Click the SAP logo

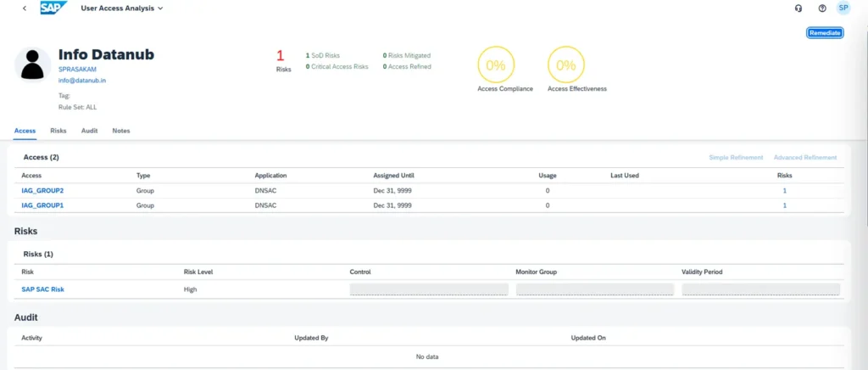53,8
